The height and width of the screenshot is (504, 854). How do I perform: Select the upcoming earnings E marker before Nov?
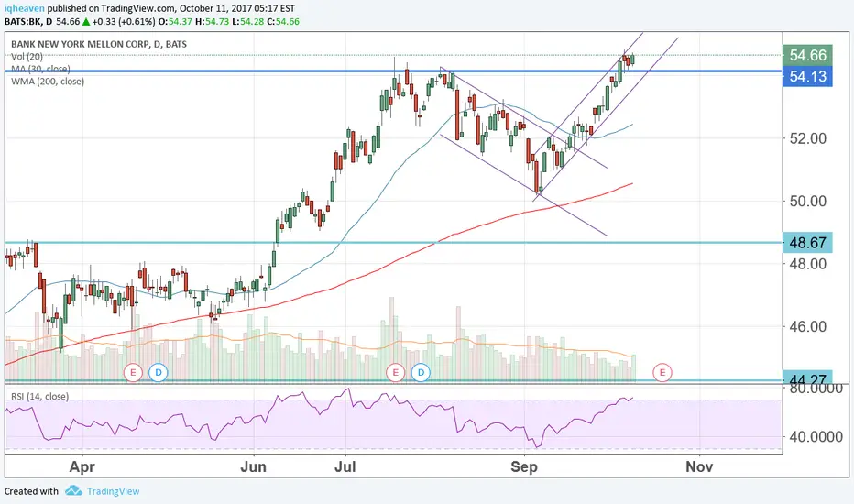(662, 373)
